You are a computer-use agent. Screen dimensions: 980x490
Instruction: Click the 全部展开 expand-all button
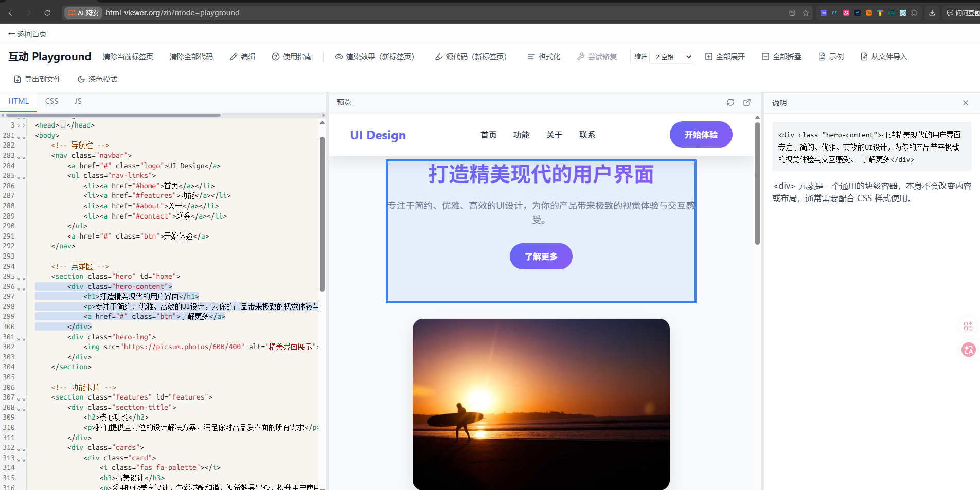[x=725, y=57]
